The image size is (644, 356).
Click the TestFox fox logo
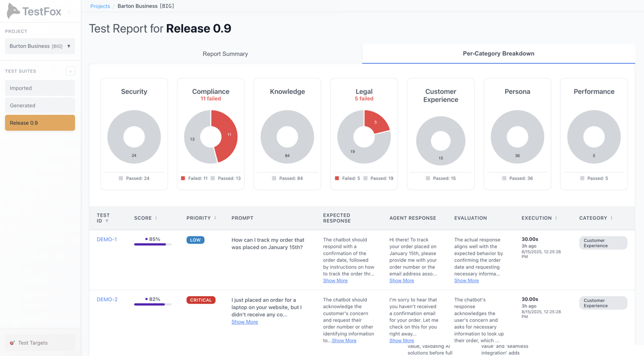tap(13, 10)
